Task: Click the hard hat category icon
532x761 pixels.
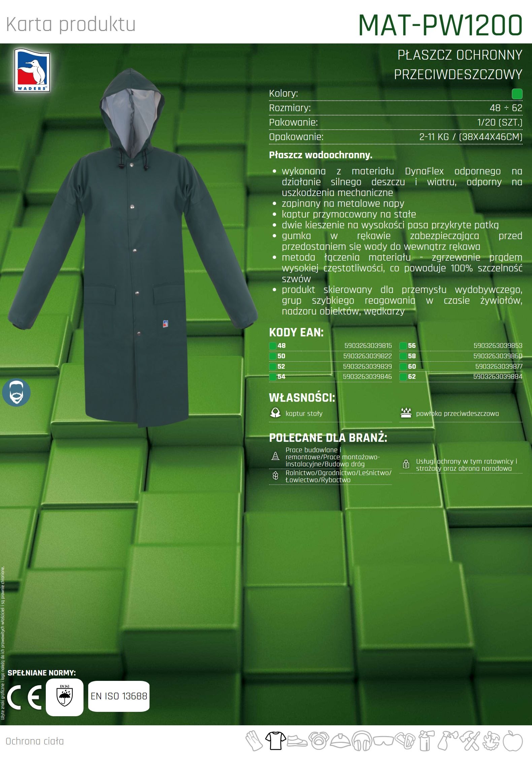Action: click(x=340, y=741)
